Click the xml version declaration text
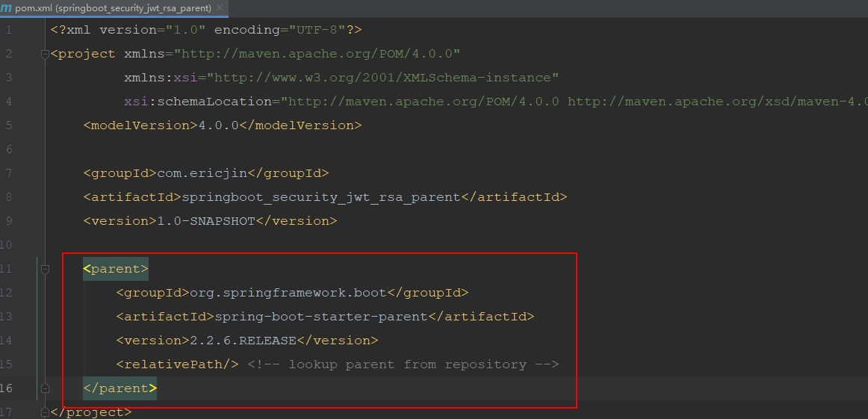The height and width of the screenshot is (419, 868). tap(206, 30)
